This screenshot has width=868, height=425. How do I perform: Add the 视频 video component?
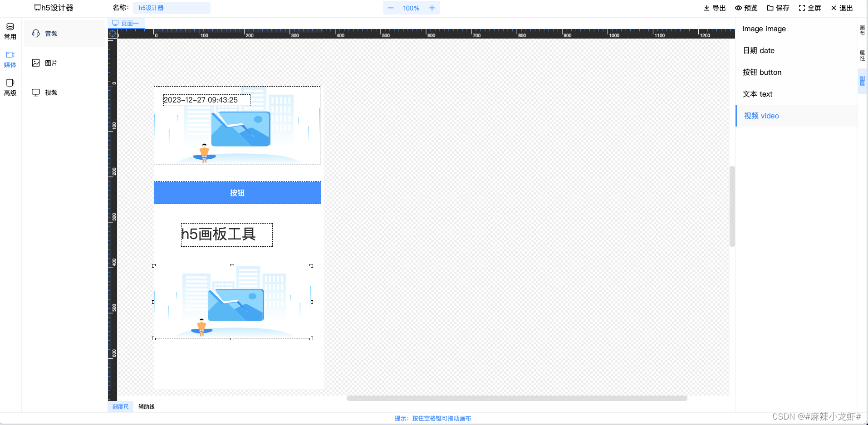pyautogui.click(x=64, y=93)
